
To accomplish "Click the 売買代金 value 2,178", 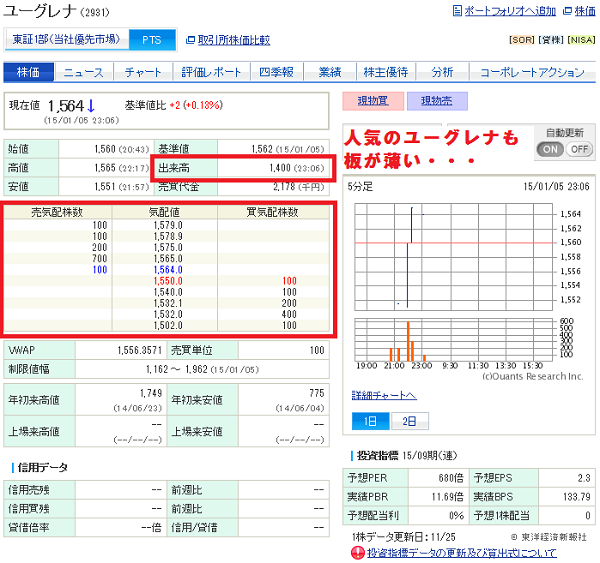I will tap(284, 186).
